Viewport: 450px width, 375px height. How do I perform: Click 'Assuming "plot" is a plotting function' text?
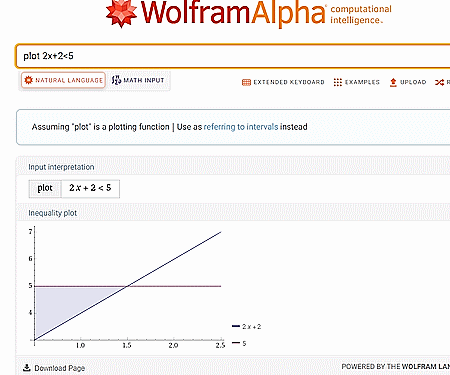click(101, 127)
